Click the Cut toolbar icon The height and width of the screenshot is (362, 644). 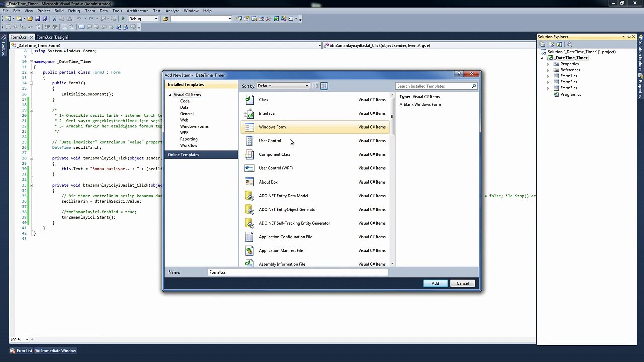54,19
